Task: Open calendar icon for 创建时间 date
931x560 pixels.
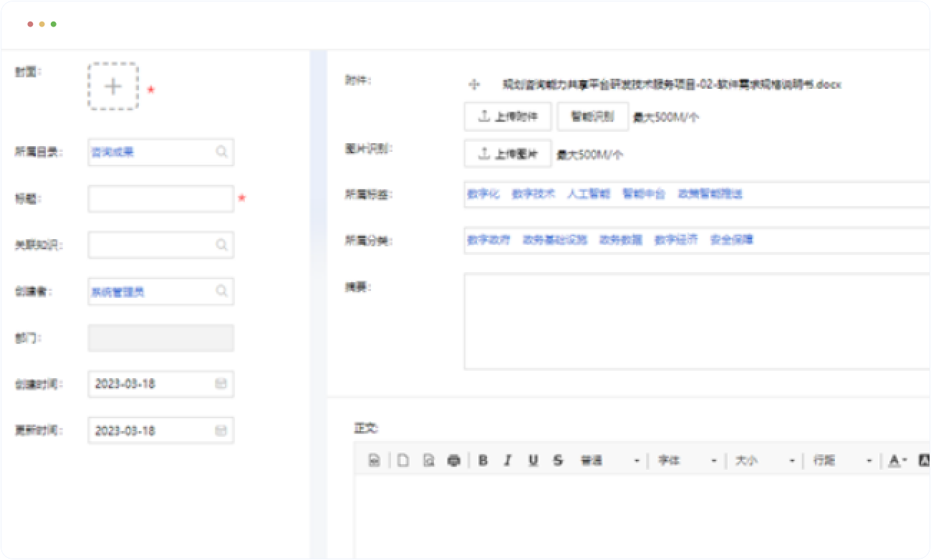Action: [221, 384]
